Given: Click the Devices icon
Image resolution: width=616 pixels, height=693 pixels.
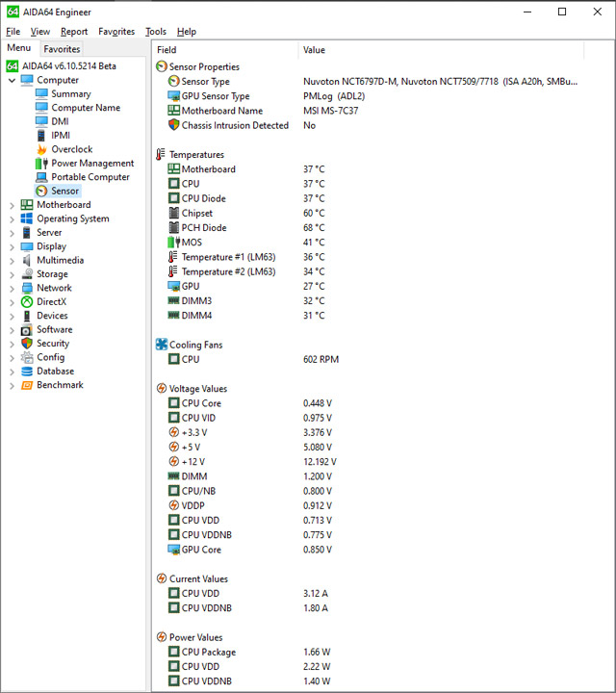Looking at the screenshot, I should (x=27, y=316).
